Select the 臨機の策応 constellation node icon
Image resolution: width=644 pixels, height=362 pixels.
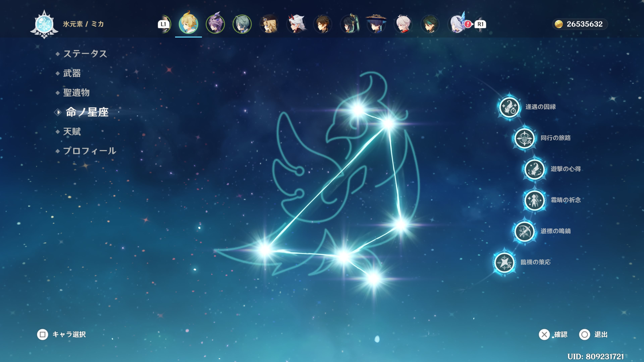pos(504,262)
